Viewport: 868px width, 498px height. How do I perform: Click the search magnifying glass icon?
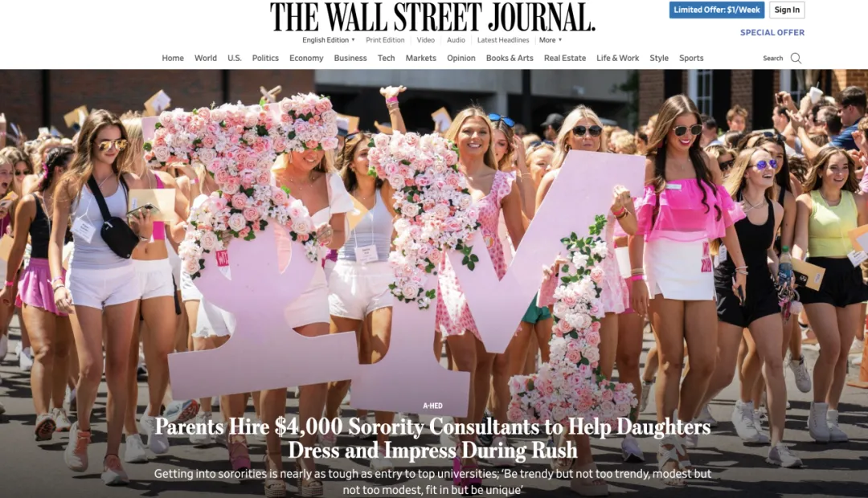pos(796,58)
